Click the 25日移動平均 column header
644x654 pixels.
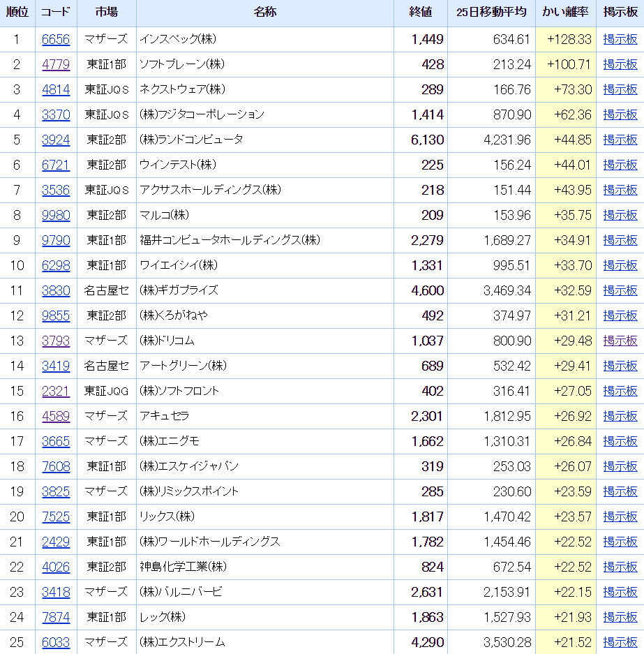491,12
